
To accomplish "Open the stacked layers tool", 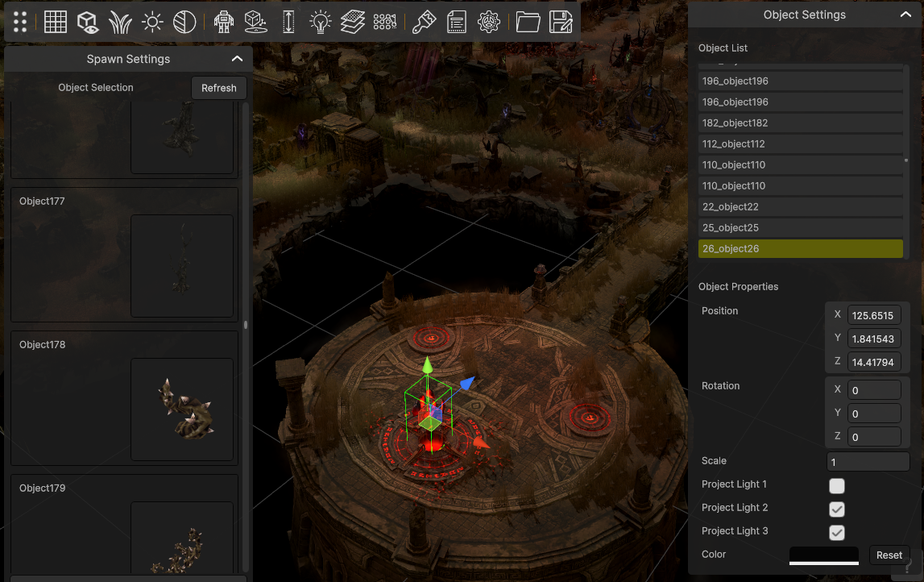I will (352, 23).
